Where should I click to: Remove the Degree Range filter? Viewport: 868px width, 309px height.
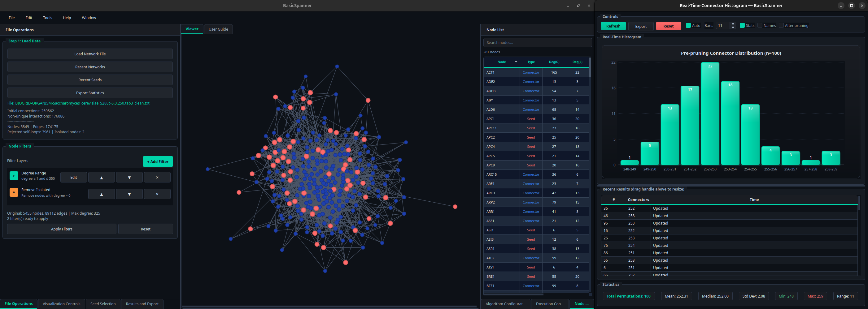157,178
